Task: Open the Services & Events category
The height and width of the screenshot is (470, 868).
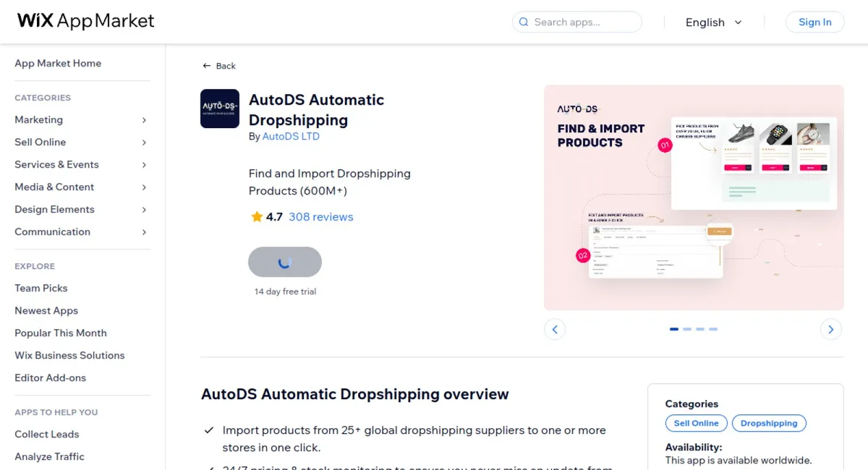Action: tap(56, 165)
